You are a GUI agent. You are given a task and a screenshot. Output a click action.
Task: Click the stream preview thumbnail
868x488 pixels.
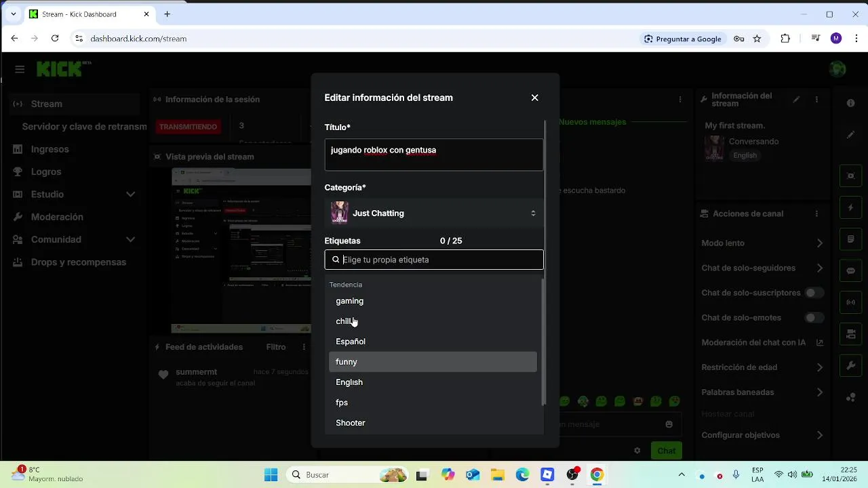point(241,251)
